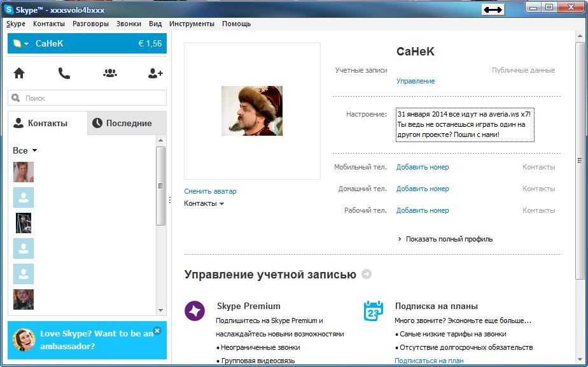
Task: Click arrow icon next to Управление учетной записью
Action: [367, 275]
